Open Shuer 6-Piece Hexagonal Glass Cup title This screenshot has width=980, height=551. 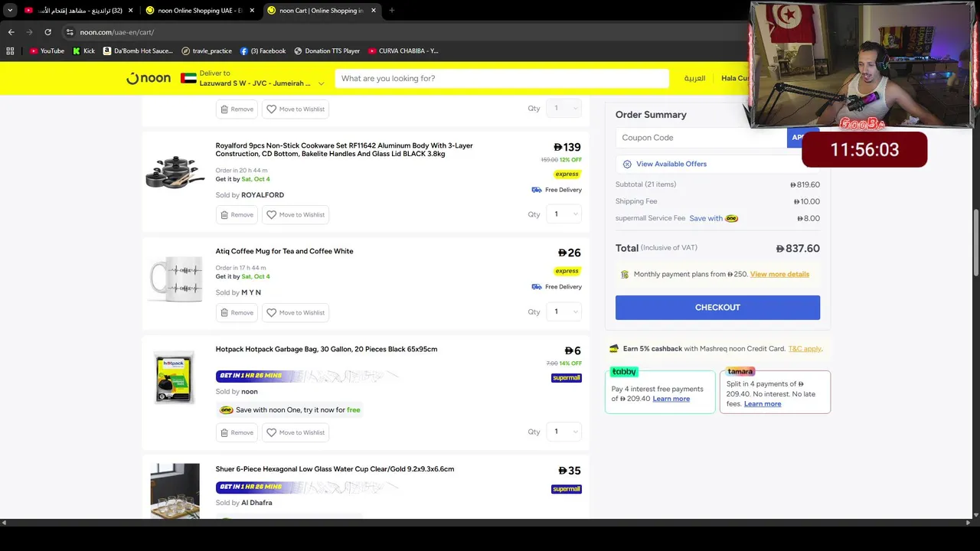tap(335, 469)
